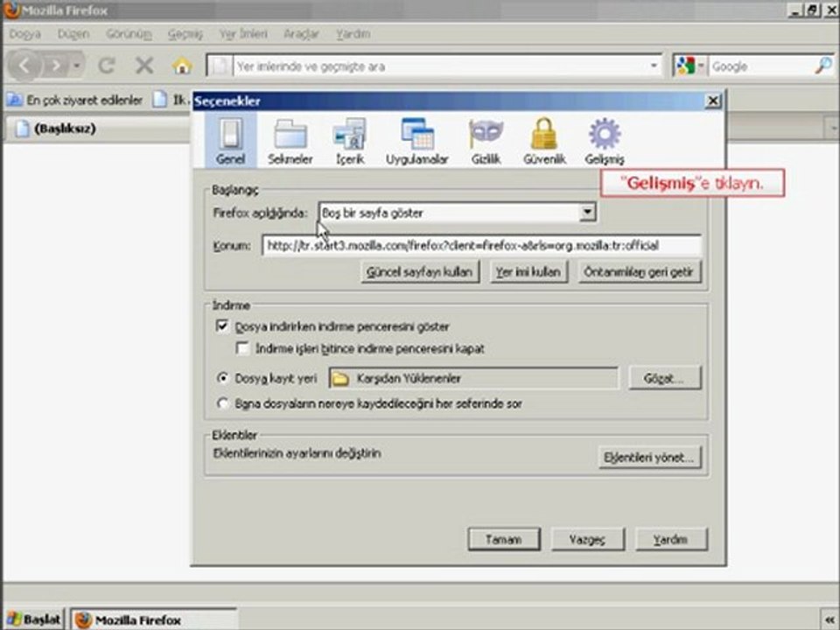Viewport: 840px width, 630px height.
Task: Click the page icon in the address bar
Action: [x=220, y=66]
